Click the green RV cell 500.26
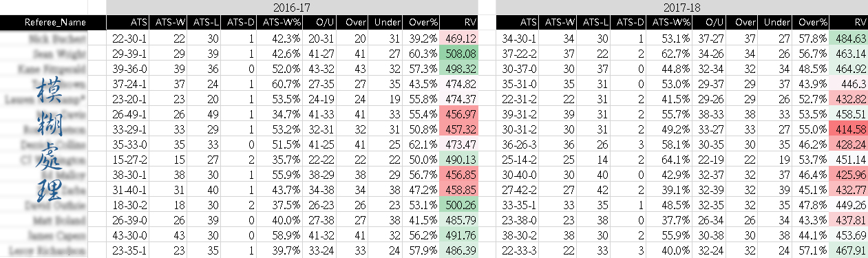The height and width of the screenshot is (258, 868). (x=459, y=205)
